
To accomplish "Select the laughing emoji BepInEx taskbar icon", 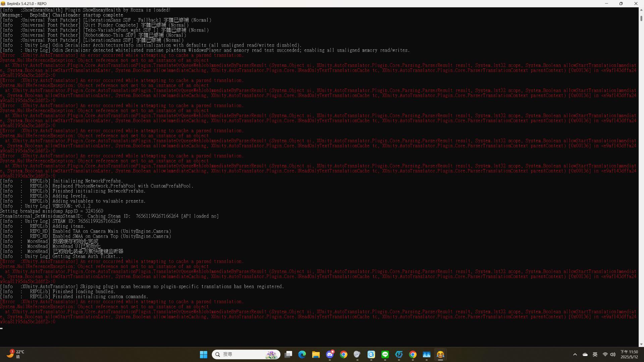I will [x=440, y=355].
